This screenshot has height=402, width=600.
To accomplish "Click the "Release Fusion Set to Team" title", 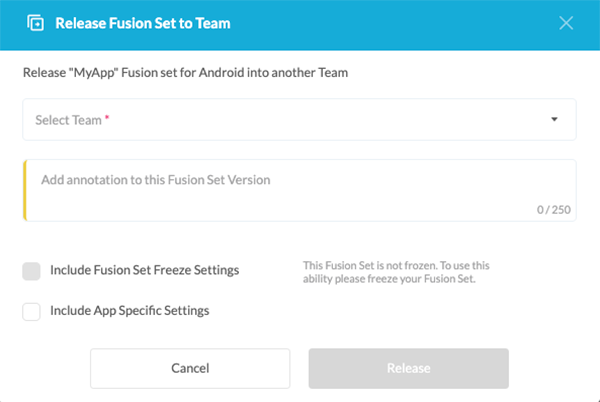I will click(143, 23).
